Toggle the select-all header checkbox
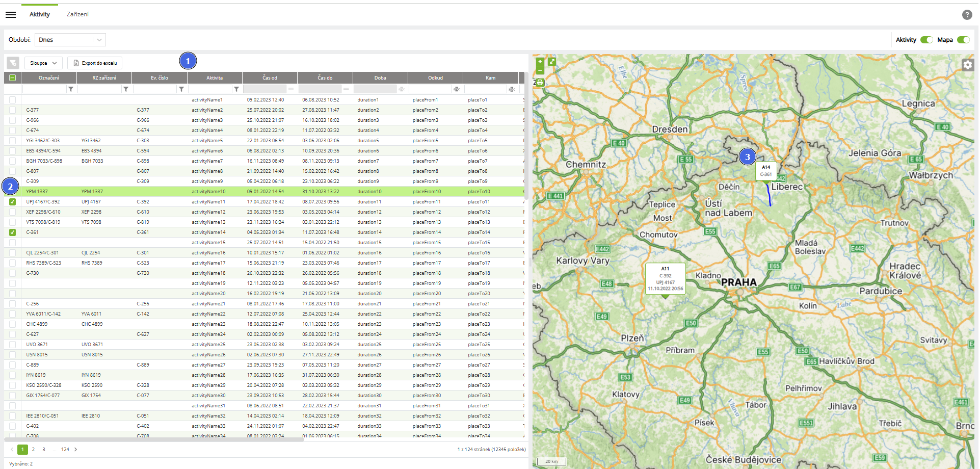 12,78
